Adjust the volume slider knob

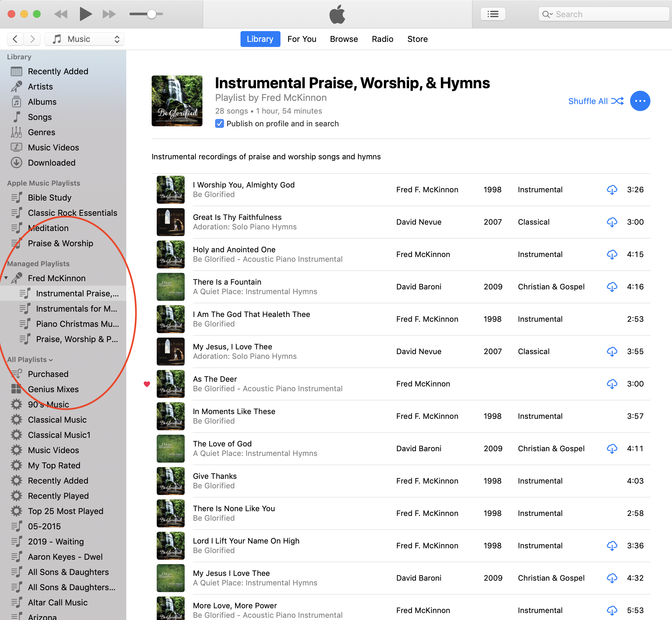pyautogui.click(x=151, y=14)
